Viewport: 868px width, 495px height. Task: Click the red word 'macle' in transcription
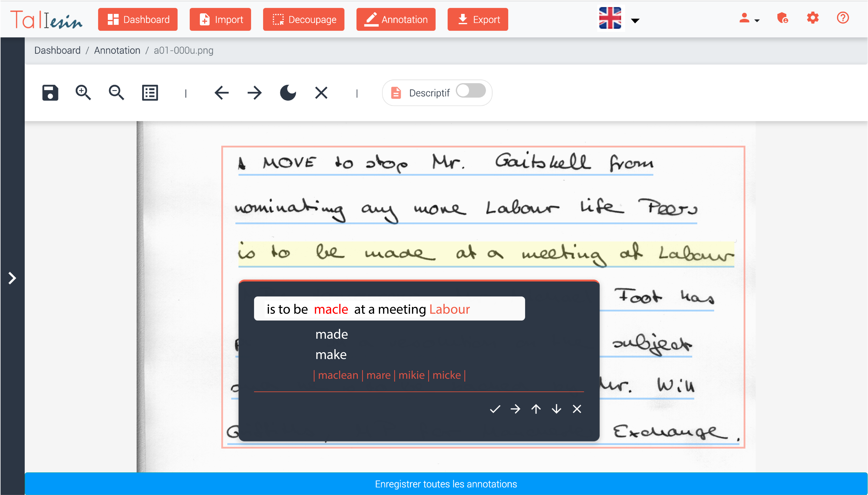click(x=331, y=309)
